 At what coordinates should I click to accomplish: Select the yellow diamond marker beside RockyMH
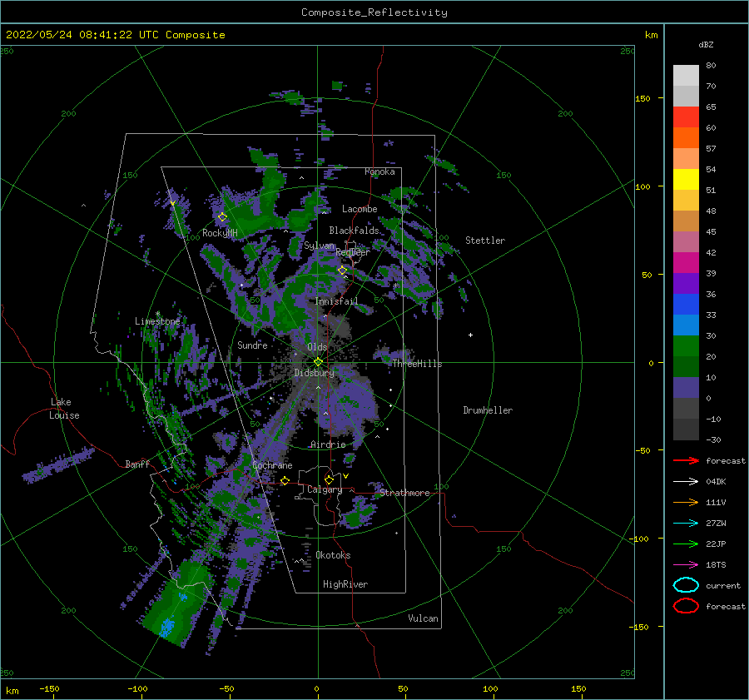coord(222,217)
